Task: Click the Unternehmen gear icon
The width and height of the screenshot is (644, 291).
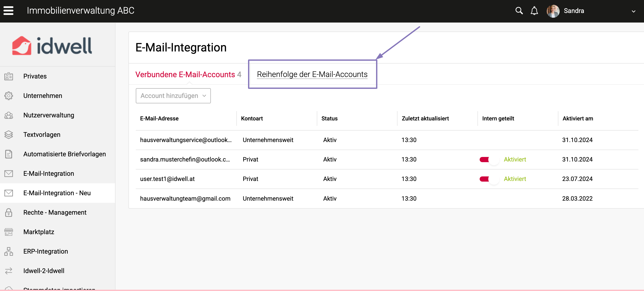Action: point(9,96)
